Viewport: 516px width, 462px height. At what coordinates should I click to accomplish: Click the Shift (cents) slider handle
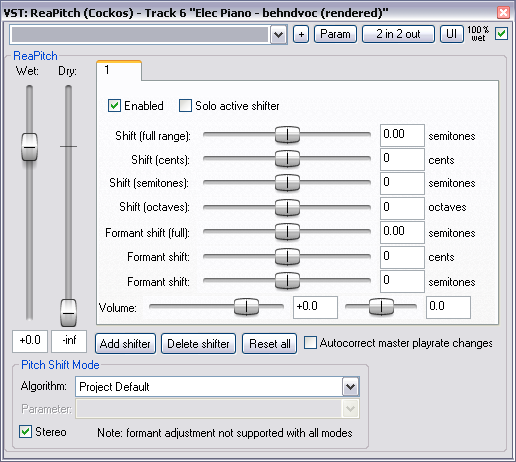tap(287, 159)
